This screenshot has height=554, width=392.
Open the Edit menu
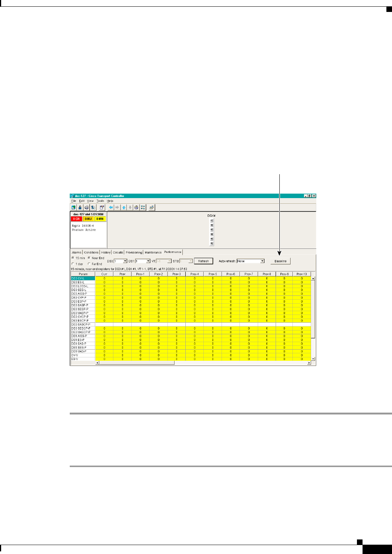pos(82,201)
